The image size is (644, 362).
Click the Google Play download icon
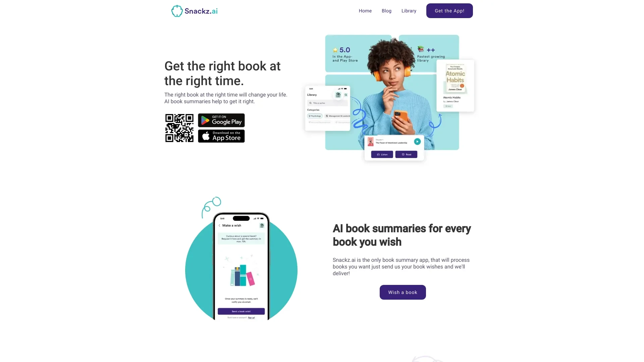click(x=221, y=120)
